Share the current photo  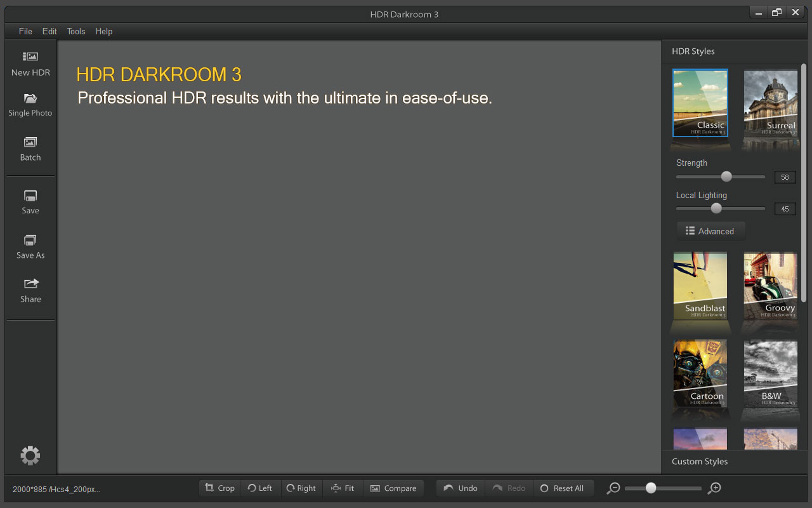[x=30, y=291]
